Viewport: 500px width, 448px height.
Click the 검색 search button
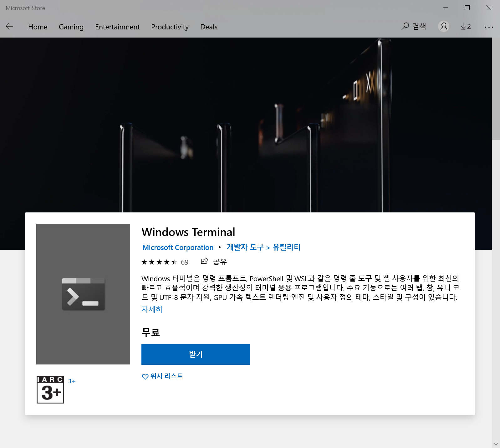413,26
